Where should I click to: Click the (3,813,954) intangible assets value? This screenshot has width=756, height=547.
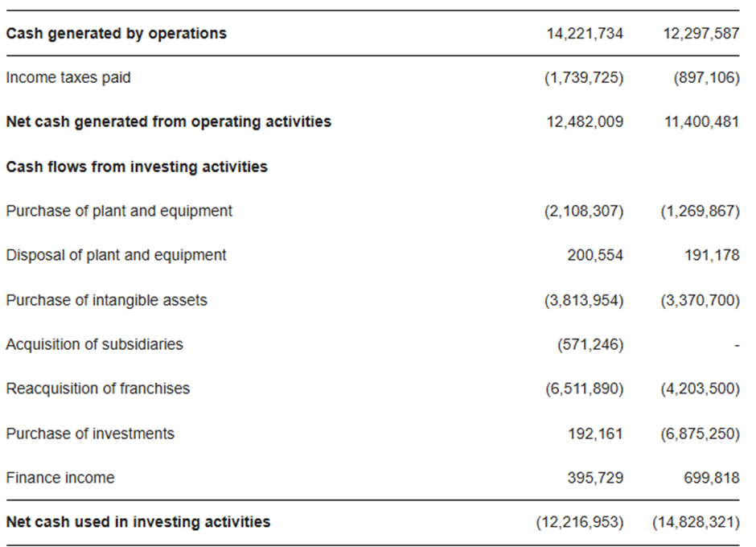point(584,301)
